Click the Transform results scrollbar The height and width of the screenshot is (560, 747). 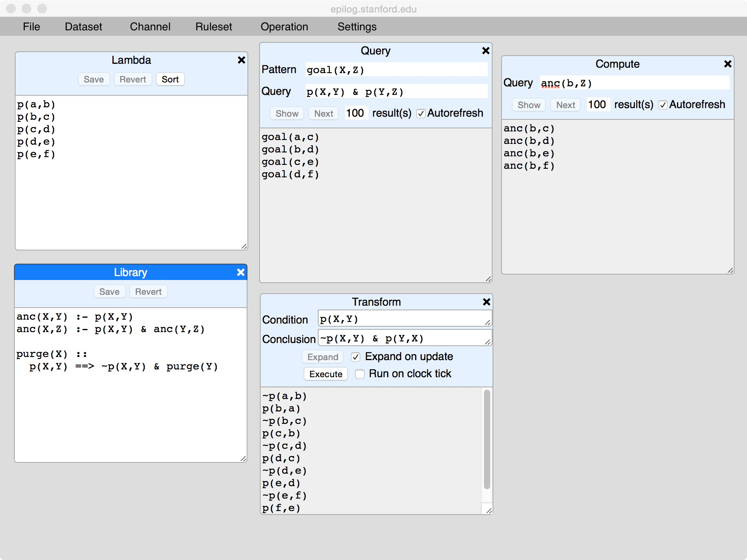point(487,439)
